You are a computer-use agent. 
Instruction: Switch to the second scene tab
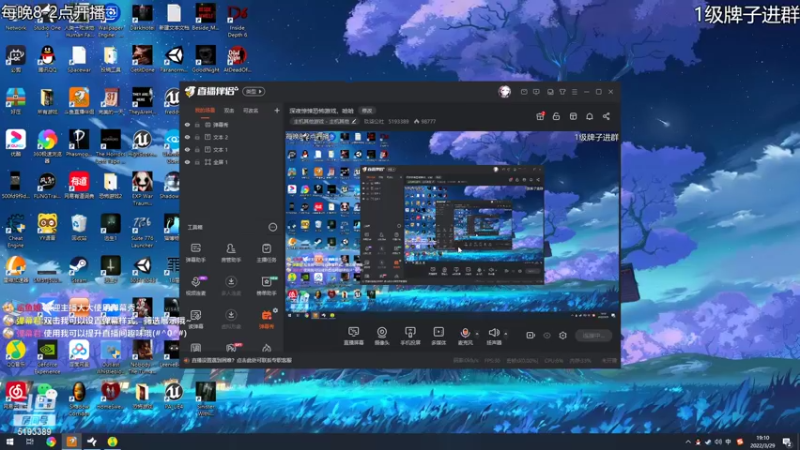click(229, 111)
